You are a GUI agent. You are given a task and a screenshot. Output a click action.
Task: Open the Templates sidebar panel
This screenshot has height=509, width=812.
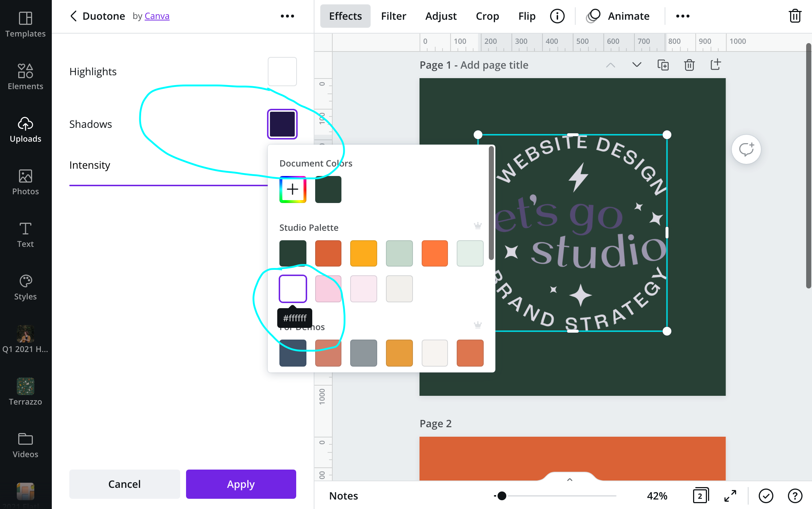tap(25, 24)
